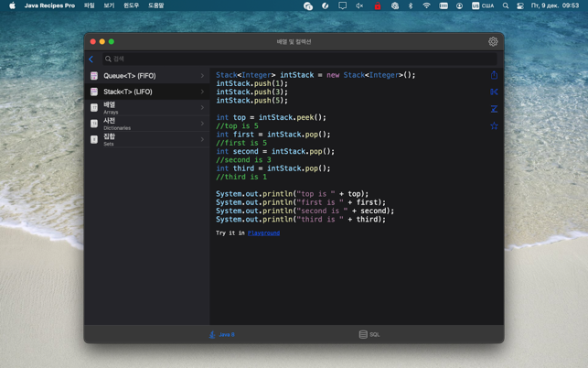Viewport: 588px width, 368px height.
Task: Select the Stack<T> (LIFO) row
Action: (x=147, y=92)
